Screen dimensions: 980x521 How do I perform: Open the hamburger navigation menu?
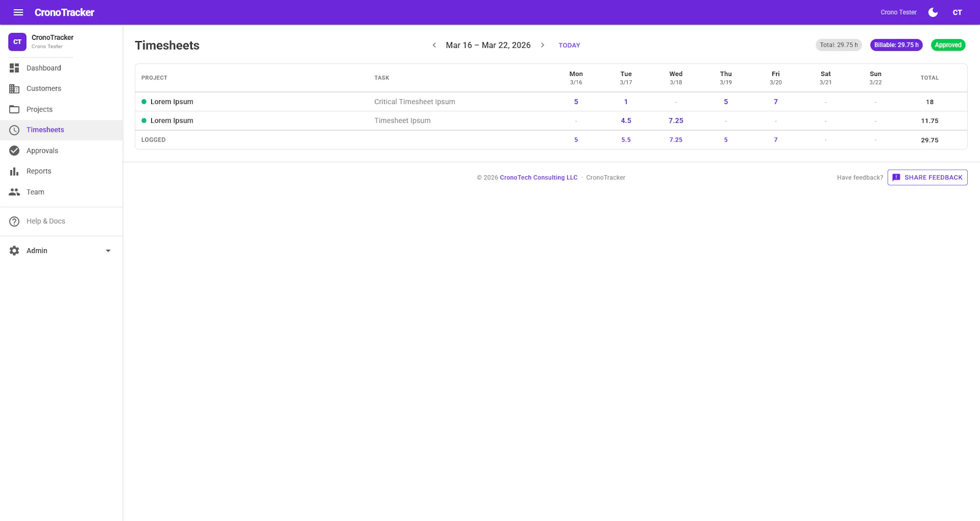pyautogui.click(x=18, y=12)
